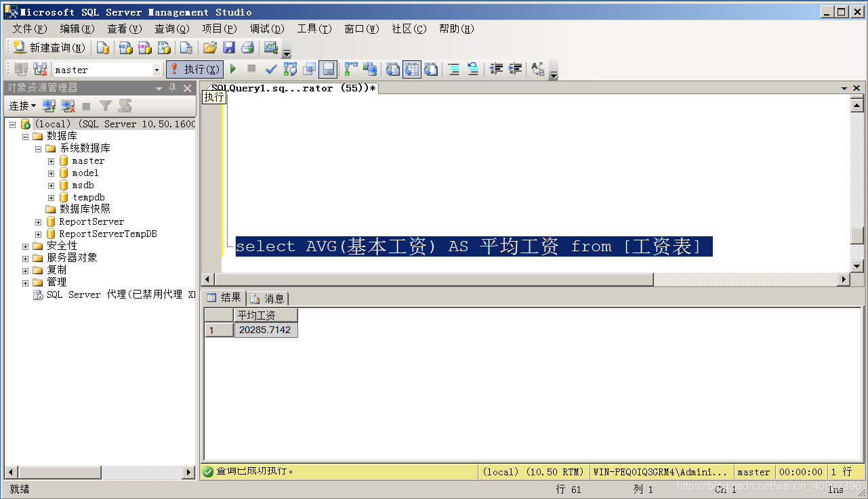Click the Database Engine Query icon

(x=102, y=47)
